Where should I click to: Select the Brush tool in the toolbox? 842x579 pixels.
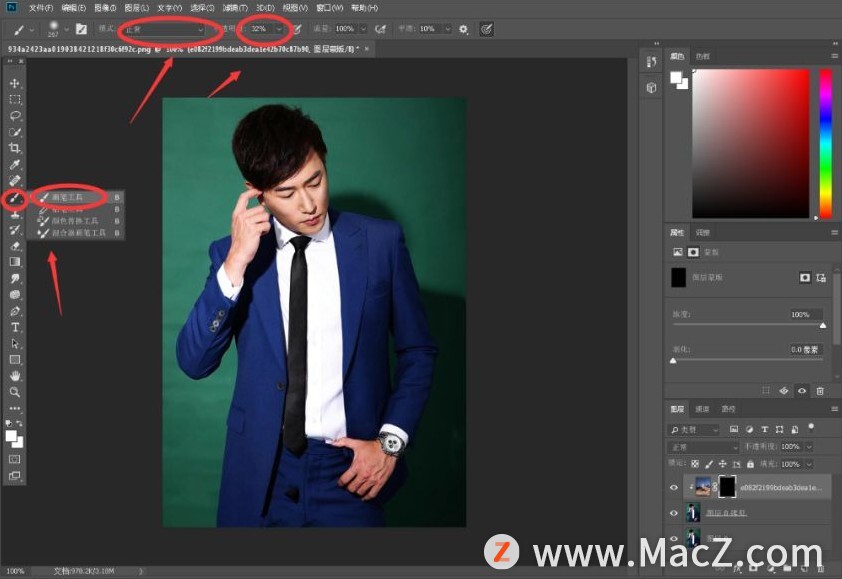(x=14, y=198)
